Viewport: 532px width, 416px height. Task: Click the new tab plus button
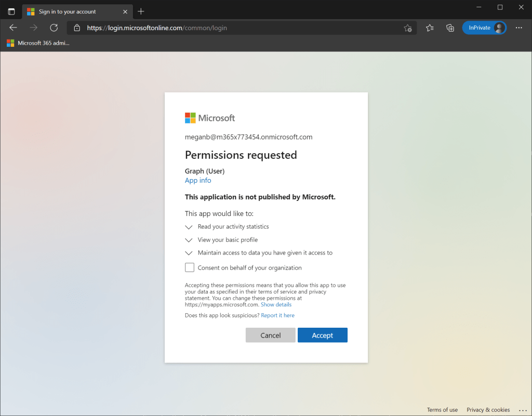click(x=141, y=11)
